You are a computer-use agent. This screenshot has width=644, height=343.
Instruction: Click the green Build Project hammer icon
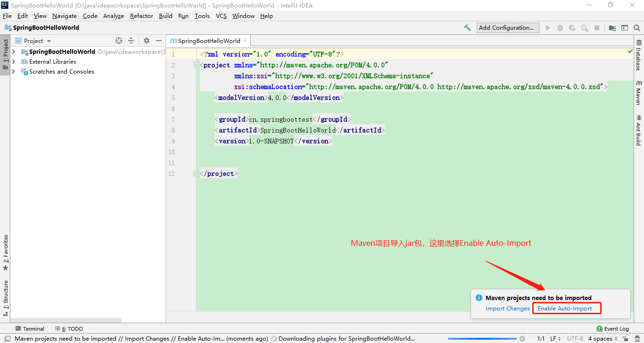pyautogui.click(x=467, y=28)
